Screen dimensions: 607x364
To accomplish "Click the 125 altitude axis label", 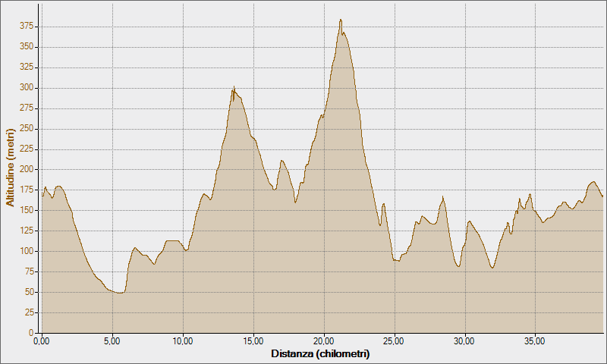I will point(27,231).
